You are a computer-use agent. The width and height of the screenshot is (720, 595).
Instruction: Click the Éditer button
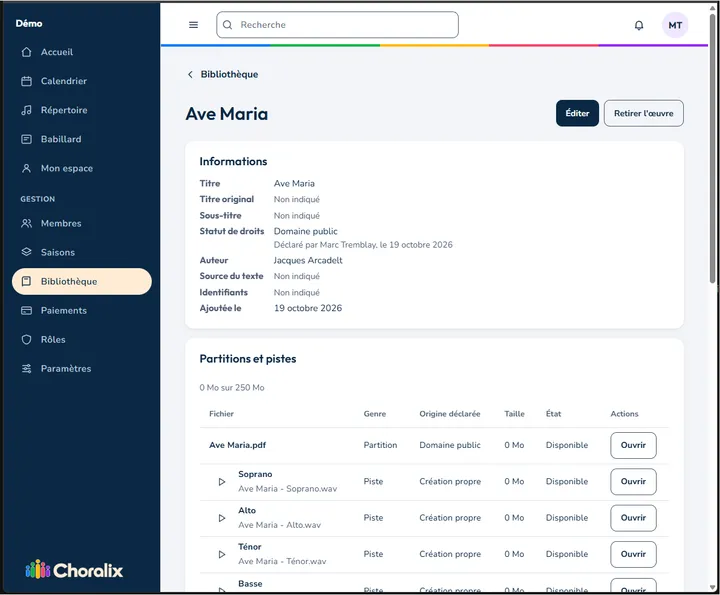tap(577, 113)
